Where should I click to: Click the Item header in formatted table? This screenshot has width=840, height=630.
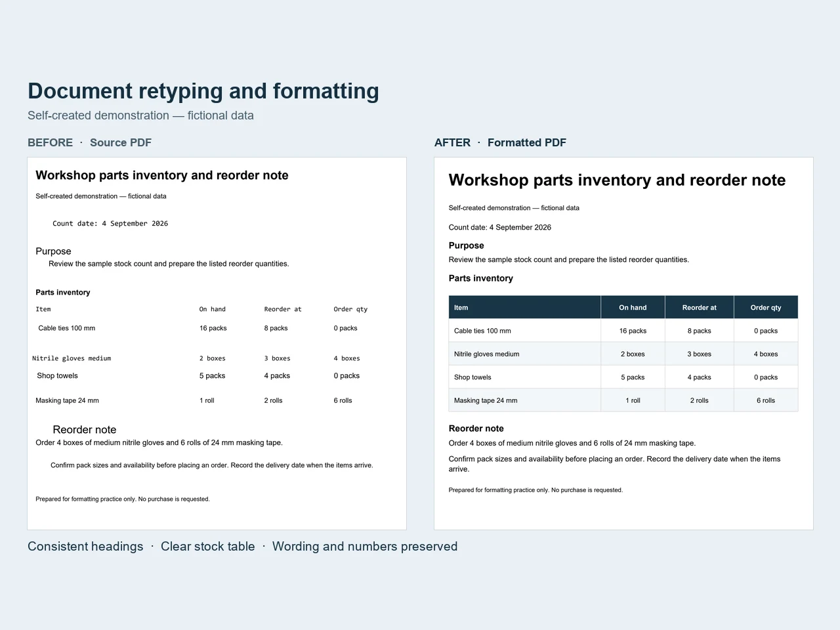[x=525, y=307]
